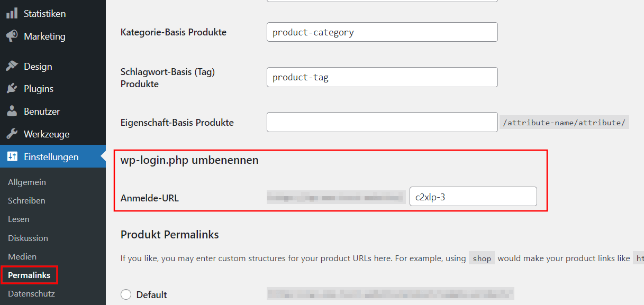This screenshot has width=644, height=305.
Task: Click the Werkzeuge wrench icon
Action: coord(12,134)
